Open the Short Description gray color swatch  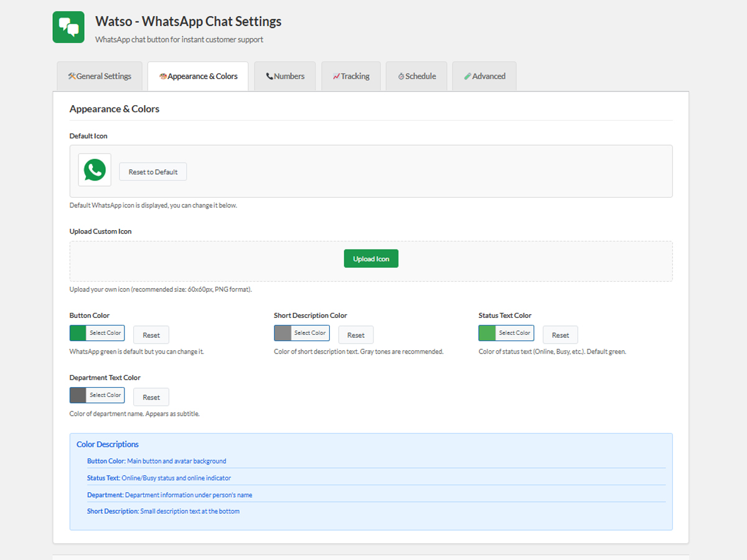pyautogui.click(x=283, y=333)
